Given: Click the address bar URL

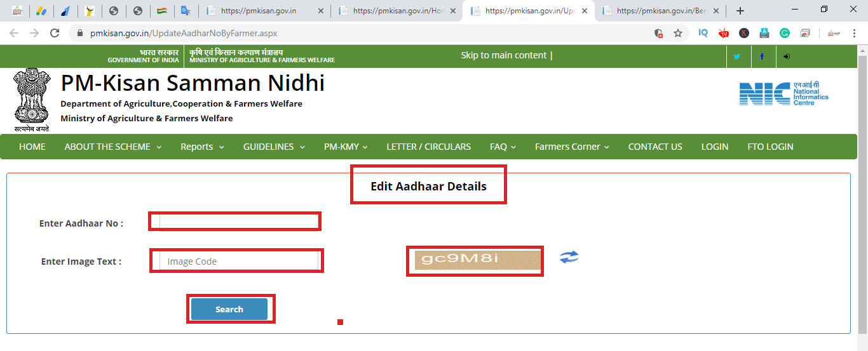Looking at the screenshot, I should click(184, 33).
